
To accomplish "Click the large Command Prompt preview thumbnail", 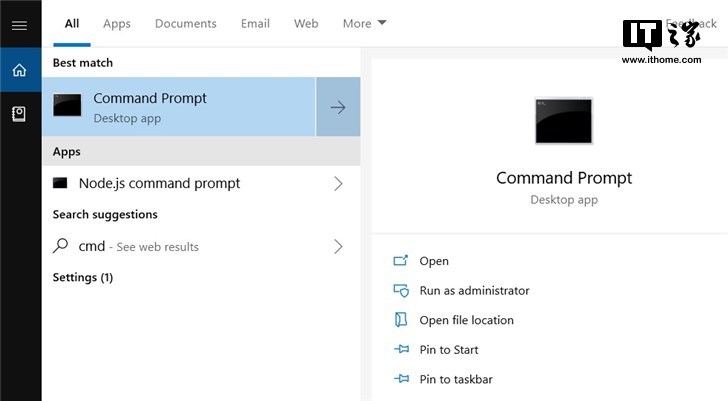I will [x=564, y=121].
